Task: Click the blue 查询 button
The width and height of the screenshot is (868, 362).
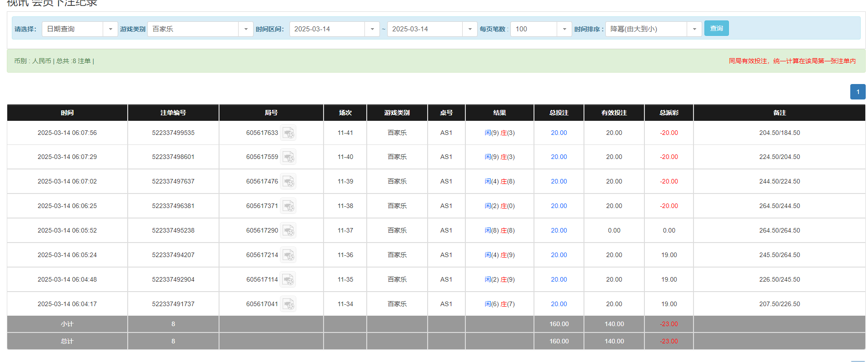Action: pyautogui.click(x=716, y=28)
